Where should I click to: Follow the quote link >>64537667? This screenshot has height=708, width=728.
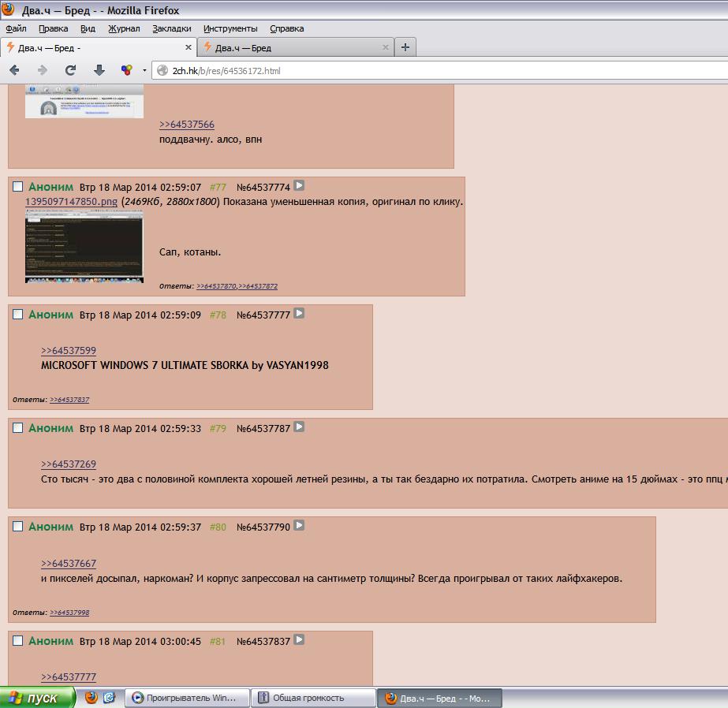(69, 563)
